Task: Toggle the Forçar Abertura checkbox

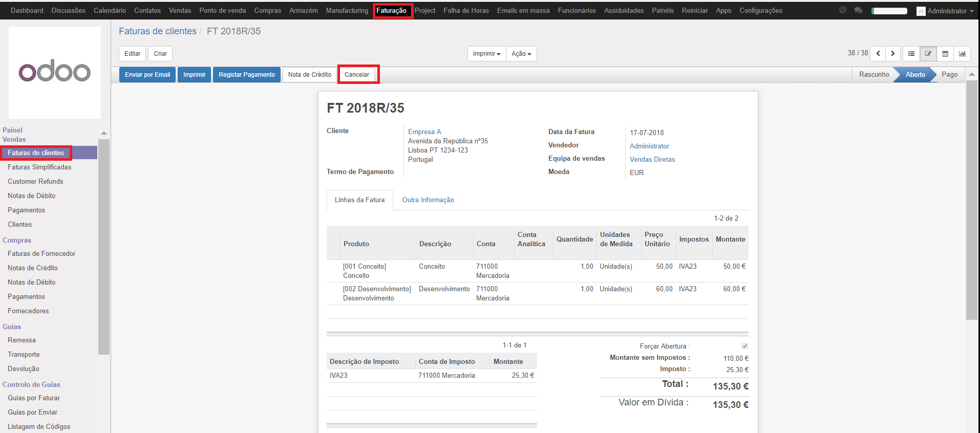Action: (745, 347)
